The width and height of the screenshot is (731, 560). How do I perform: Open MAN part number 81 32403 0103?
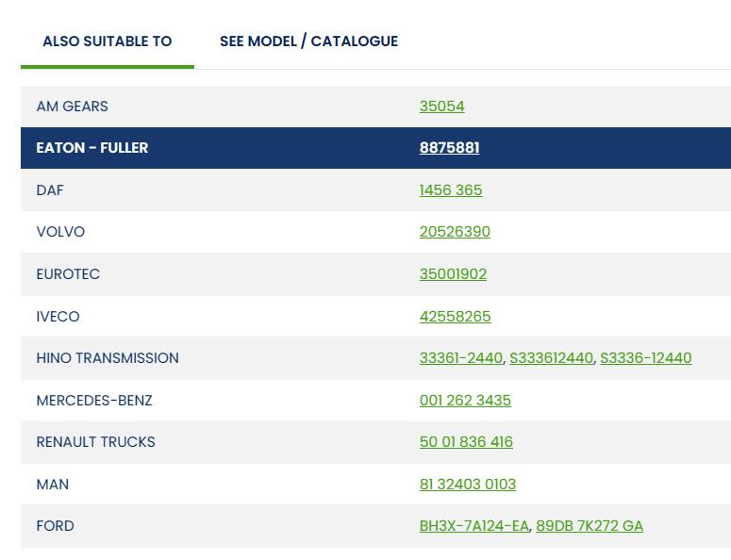point(467,485)
